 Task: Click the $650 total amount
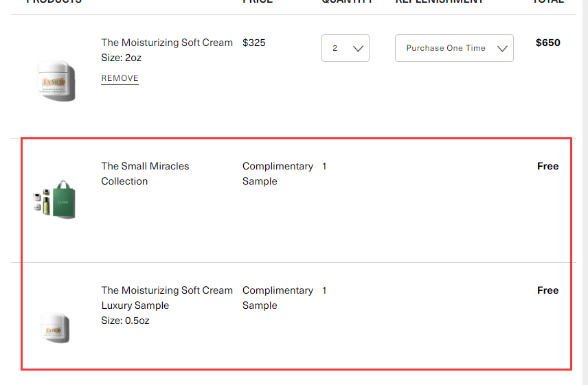click(x=548, y=43)
